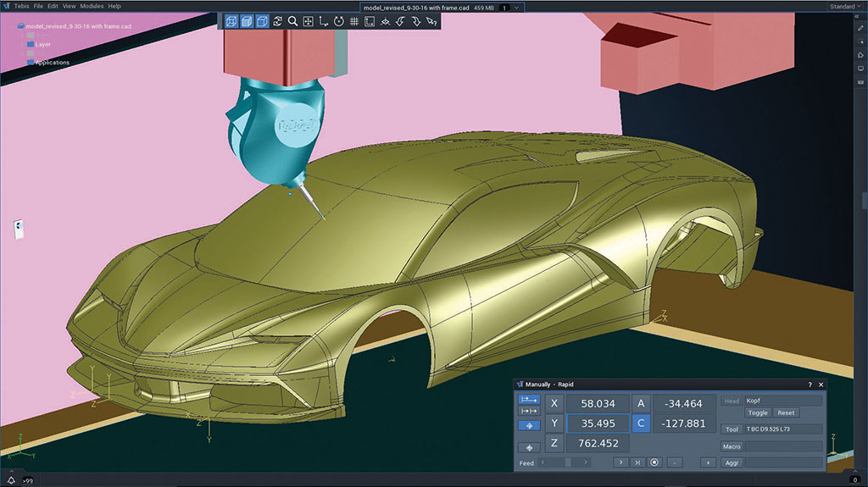Click the Head field showing Kopf
Screen dimensions: 868x487
point(783,401)
